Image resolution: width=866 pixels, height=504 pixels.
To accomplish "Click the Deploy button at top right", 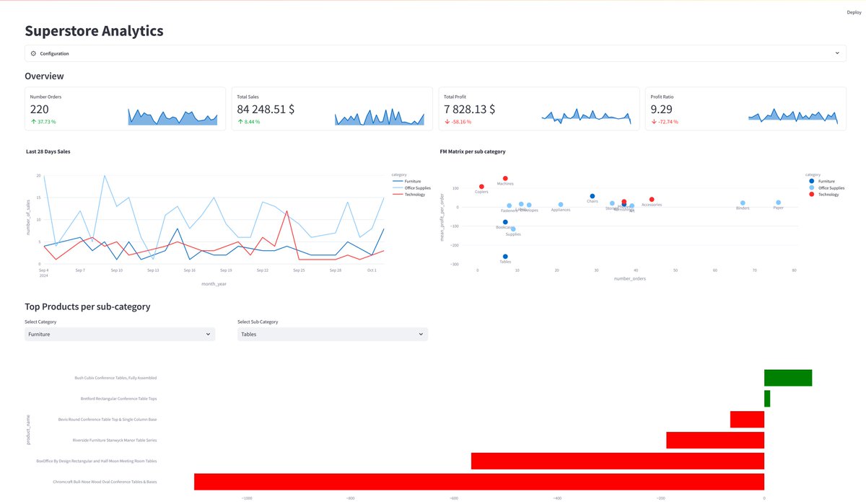I will point(854,12).
